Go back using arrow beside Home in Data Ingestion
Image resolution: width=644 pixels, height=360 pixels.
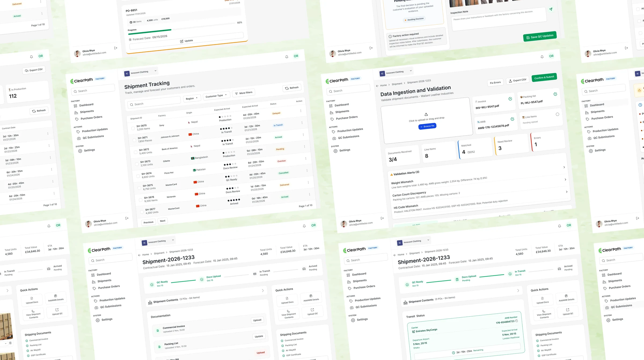(377, 86)
